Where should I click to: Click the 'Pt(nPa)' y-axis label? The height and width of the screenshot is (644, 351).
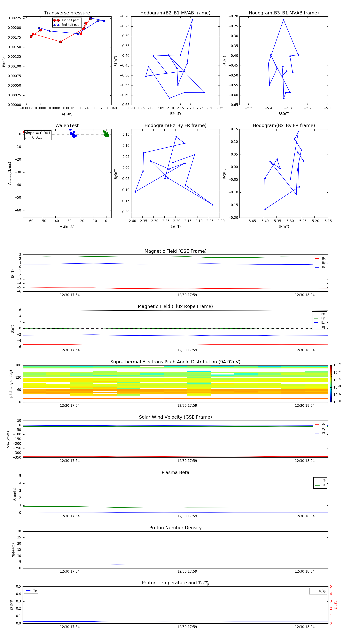click(4, 61)
